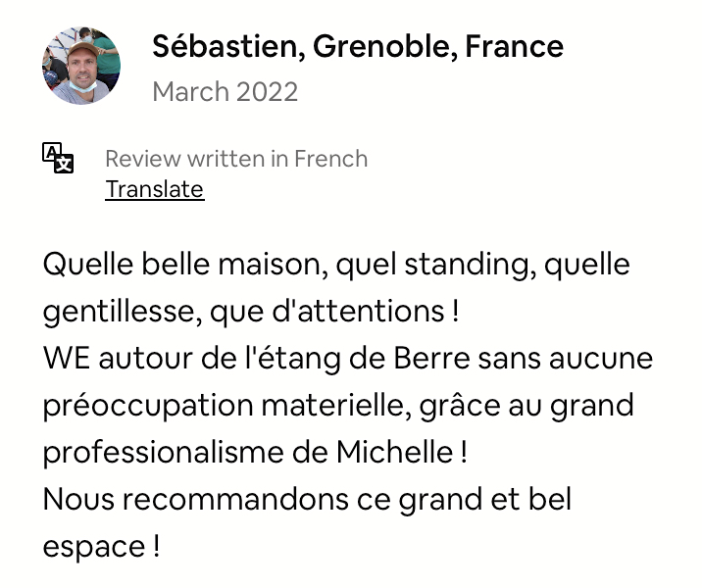The height and width of the screenshot is (588, 702).
Task: Open Sébastien's circular profile photo
Action: point(81,66)
